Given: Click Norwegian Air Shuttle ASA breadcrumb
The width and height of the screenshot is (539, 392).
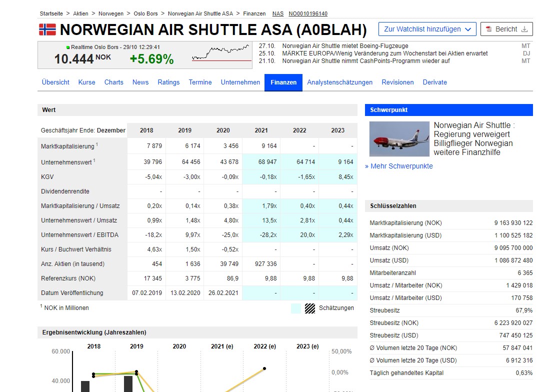Looking at the screenshot, I should coord(200,13).
